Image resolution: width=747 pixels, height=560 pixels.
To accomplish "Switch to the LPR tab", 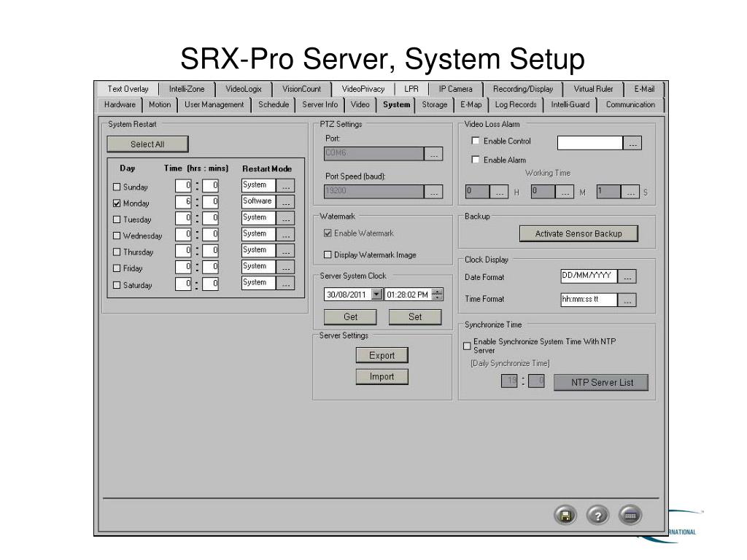I will coord(411,89).
